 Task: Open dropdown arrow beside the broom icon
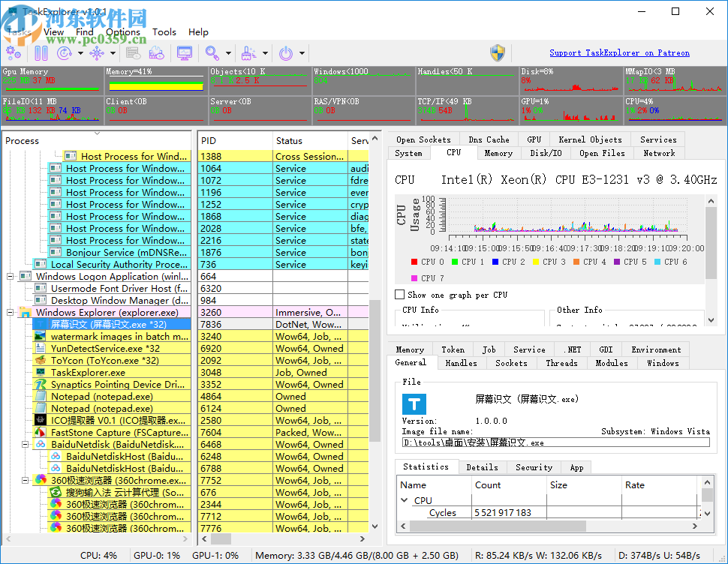[x=265, y=53]
